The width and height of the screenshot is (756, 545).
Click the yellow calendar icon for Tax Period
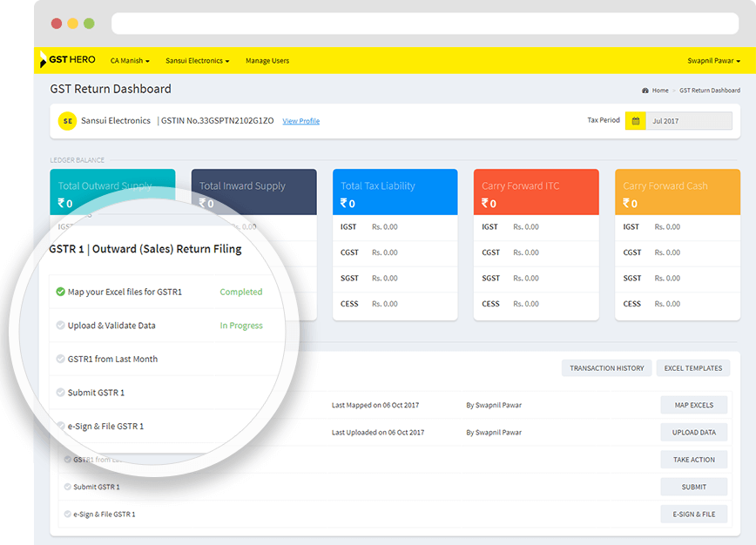coord(636,121)
